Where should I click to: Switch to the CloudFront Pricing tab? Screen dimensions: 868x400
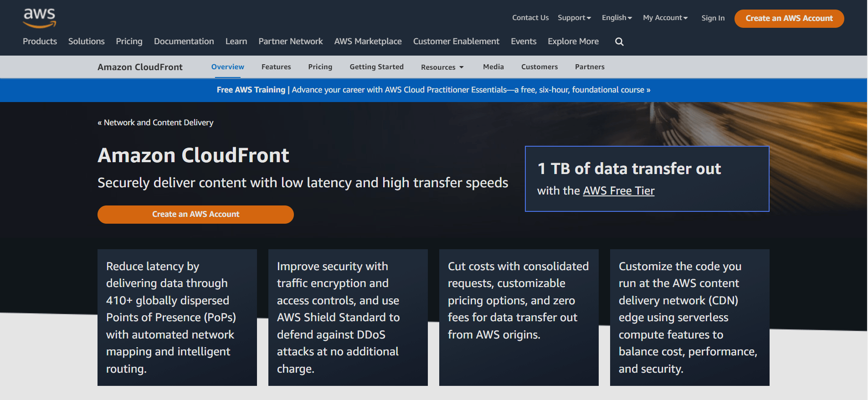click(320, 67)
